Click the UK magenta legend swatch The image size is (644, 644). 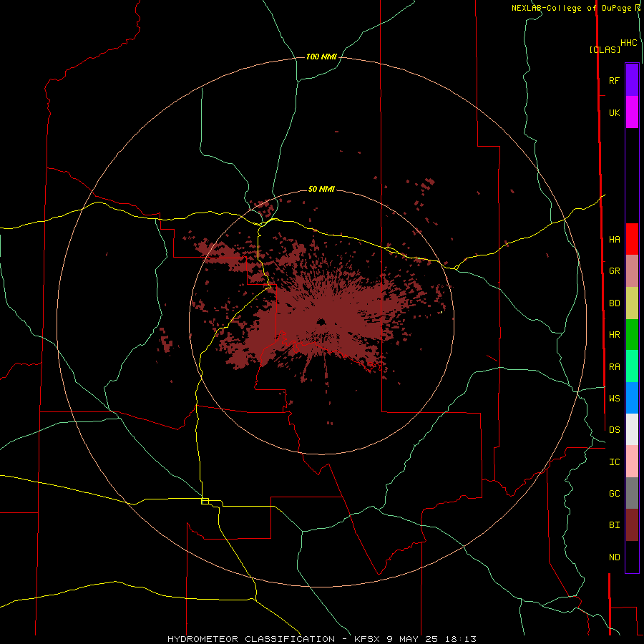632,112
